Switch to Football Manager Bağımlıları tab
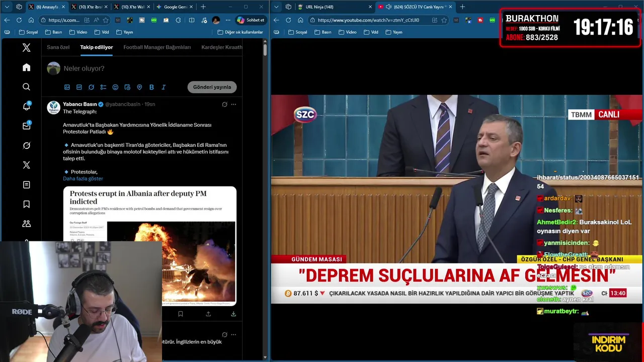The width and height of the screenshot is (644, 362). click(x=157, y=47)
